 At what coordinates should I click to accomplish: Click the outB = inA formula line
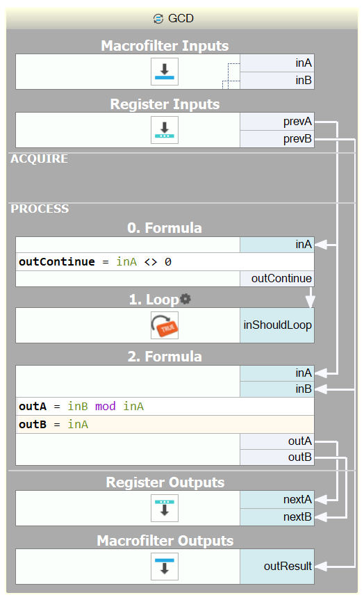[165, 424]
